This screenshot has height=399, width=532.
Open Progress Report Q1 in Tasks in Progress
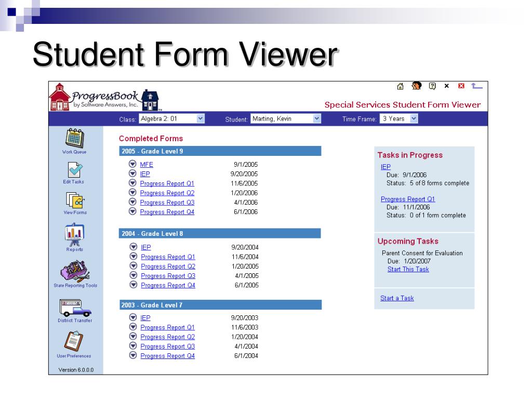tap(408, 199)
